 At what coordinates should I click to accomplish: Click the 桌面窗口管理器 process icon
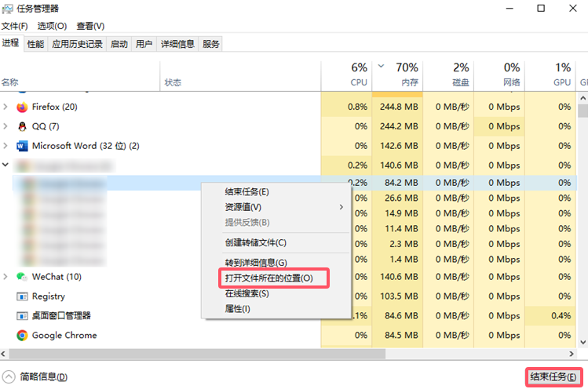[x=22, y=316]
